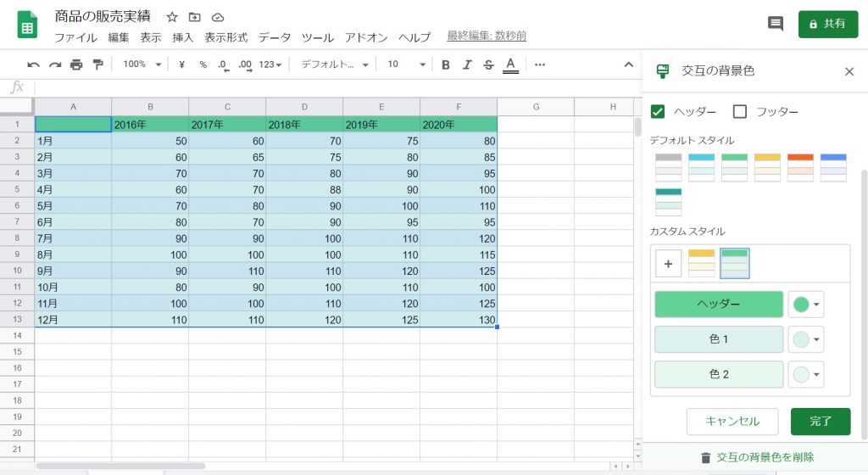Screen dimensions: 868x475
Task: Open the ツール menu
Action: pos(318,37)
